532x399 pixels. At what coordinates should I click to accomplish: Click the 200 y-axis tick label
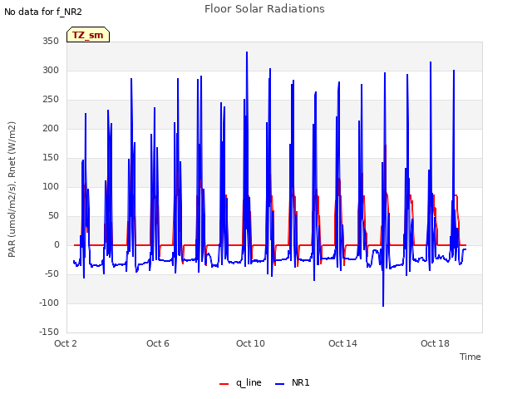[51, 128]
